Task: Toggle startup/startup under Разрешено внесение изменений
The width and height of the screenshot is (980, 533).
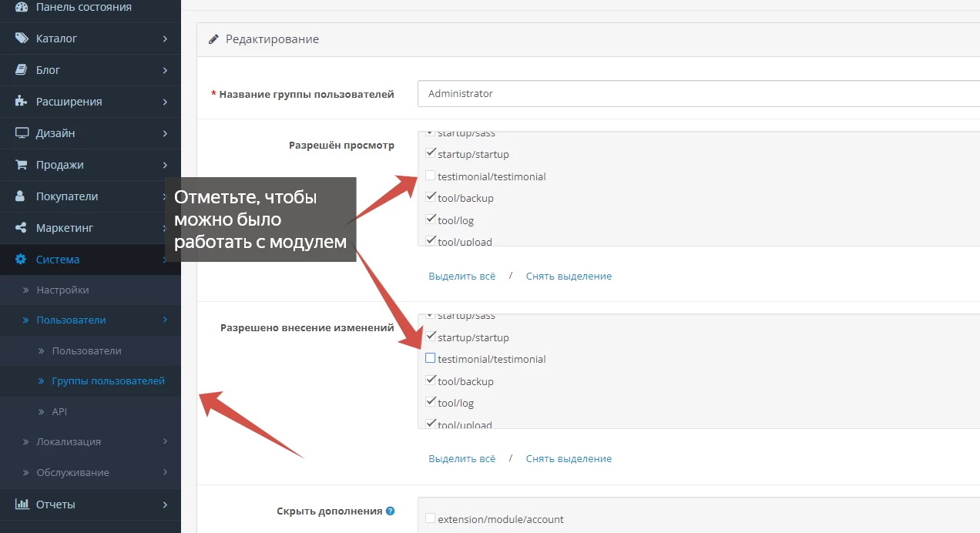Action: click(430, 337)
